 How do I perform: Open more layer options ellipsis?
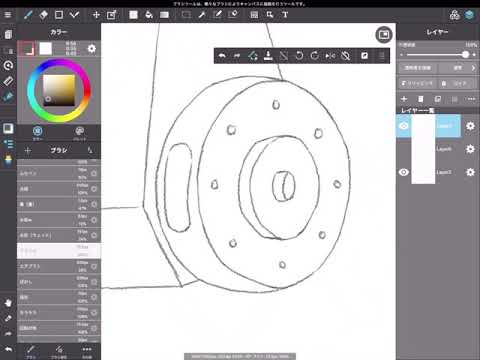pyautogui.click(x=471, y=99)
